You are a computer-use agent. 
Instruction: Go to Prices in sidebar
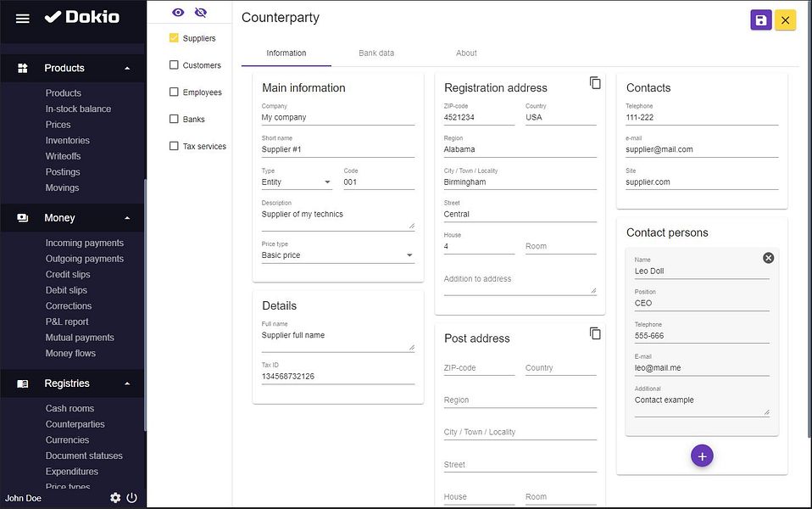[58, 125]
